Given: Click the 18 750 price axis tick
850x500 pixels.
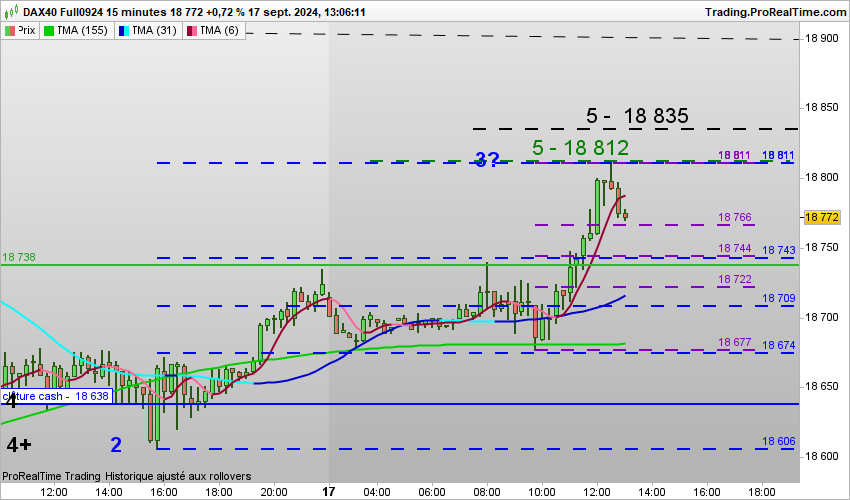Looking at the screenshot, I should (x=822, y=247).
